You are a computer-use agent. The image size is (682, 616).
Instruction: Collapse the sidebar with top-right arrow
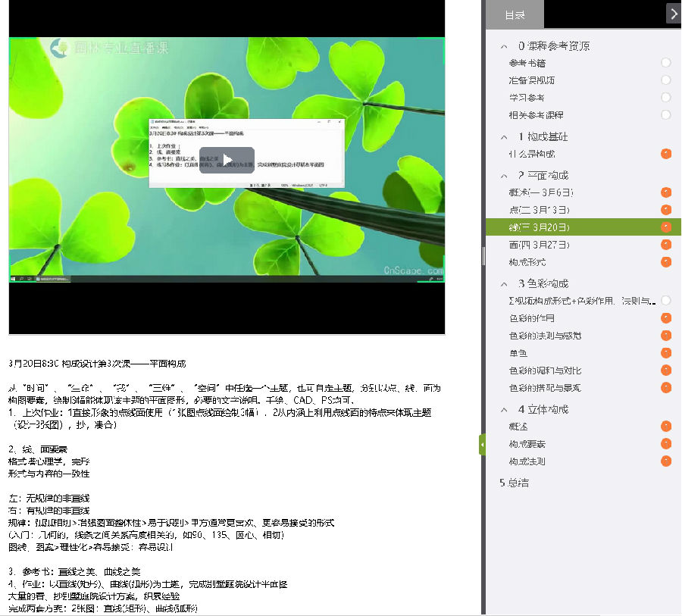pyautogui.click(x=673, y=13)
